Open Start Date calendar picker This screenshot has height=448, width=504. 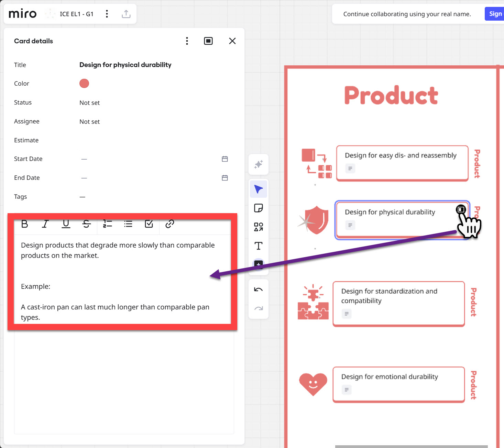225,159
